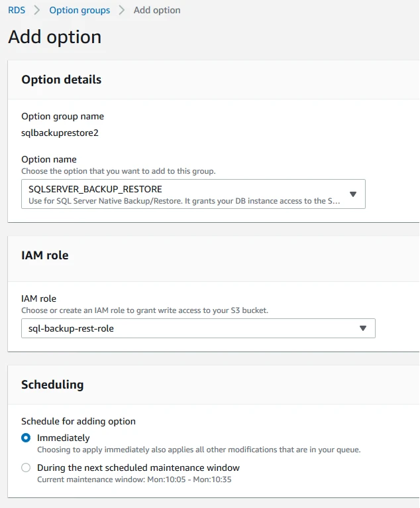Open the Option groups breadcrumb link

tap(79, 11)
